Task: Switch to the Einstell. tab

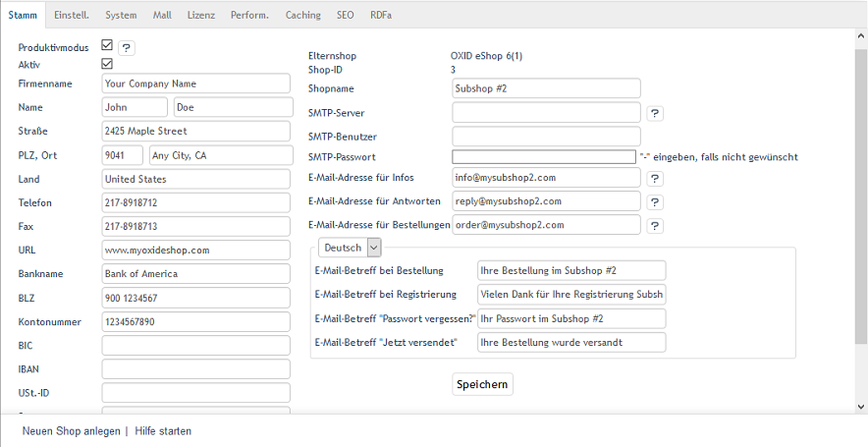Action: (72, 15)
